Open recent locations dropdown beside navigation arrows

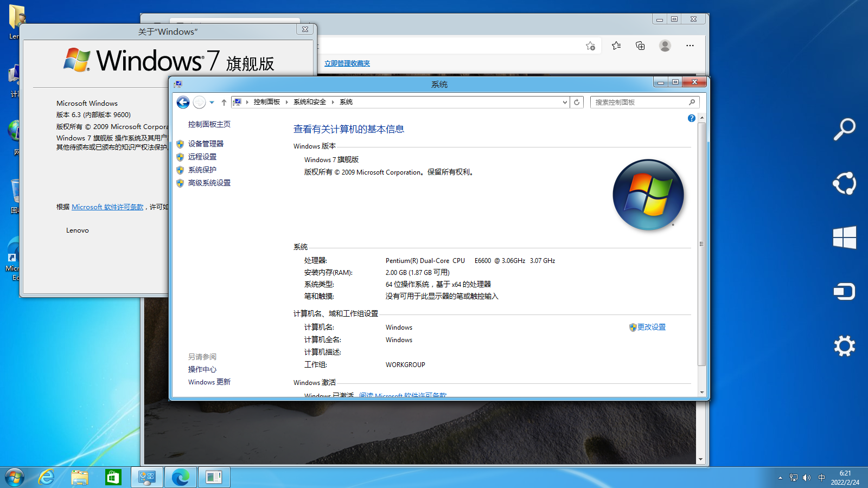click(x=212, y=102)
